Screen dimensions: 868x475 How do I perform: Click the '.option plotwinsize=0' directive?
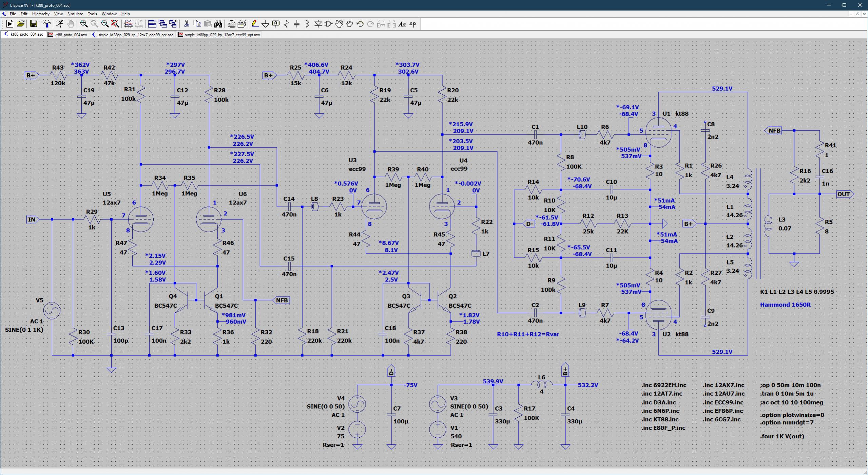click(792, 415)
